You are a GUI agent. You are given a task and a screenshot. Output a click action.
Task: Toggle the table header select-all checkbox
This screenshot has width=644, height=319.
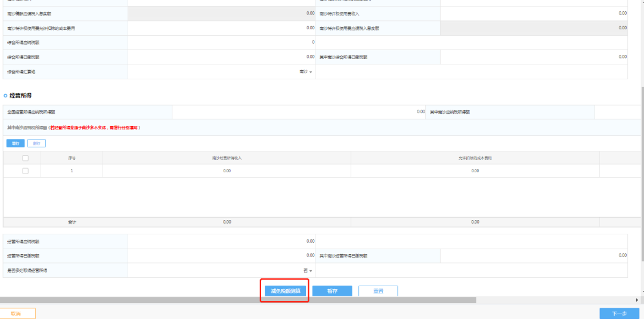tap(26, 158)
